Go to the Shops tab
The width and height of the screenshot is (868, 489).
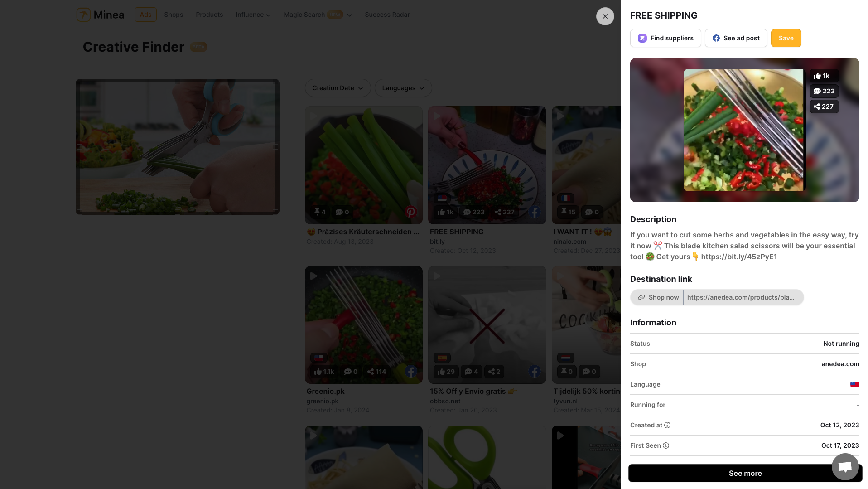pyautogui.click(x=174, y=15)
